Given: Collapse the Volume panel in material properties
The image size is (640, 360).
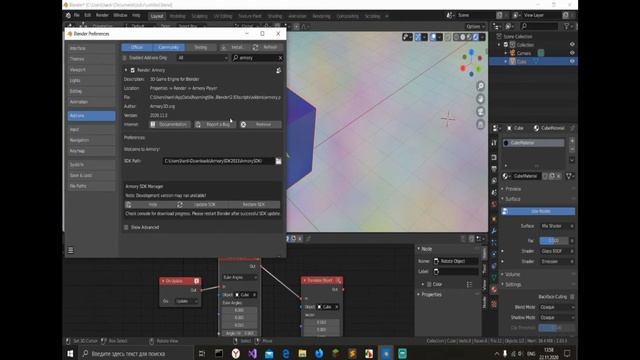Looking at the screenshot, I should point(512,274).
